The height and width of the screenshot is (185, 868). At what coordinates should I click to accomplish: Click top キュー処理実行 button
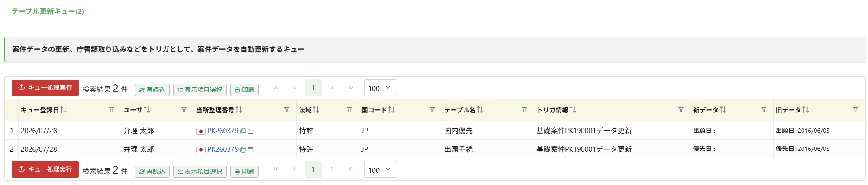pyautogui.click(x=45, y=88)
